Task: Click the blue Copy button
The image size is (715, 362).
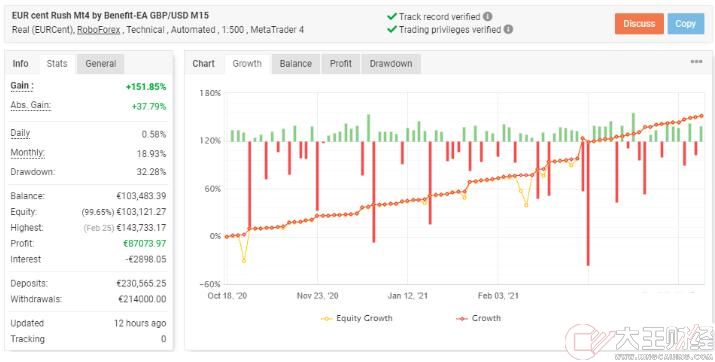Action: pos(685,24)
